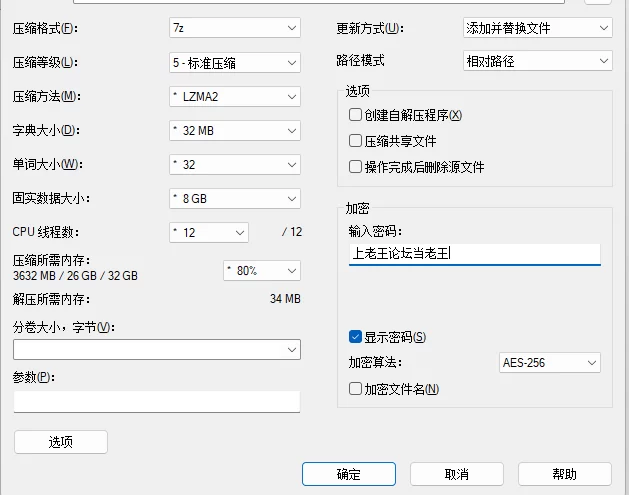629x495 pixels.
Task: Expand the 固实数据大小 8 GB dropdown
Action: click(234, 198)
